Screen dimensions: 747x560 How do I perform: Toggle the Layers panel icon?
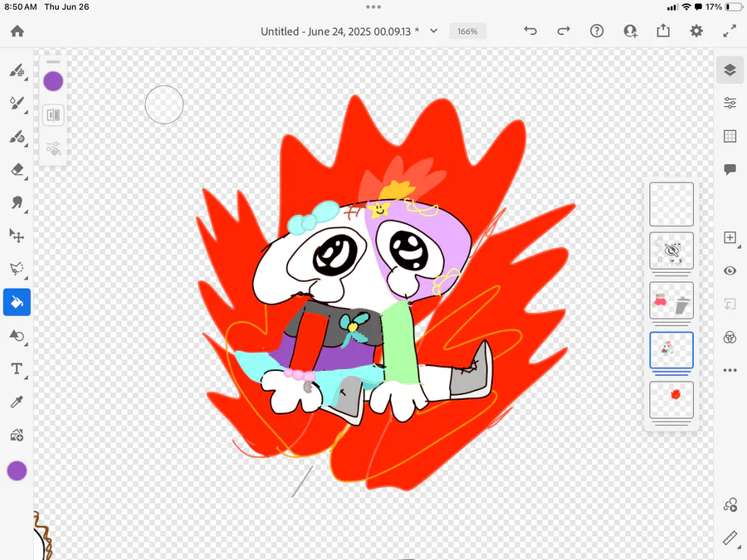pos(730,70)
